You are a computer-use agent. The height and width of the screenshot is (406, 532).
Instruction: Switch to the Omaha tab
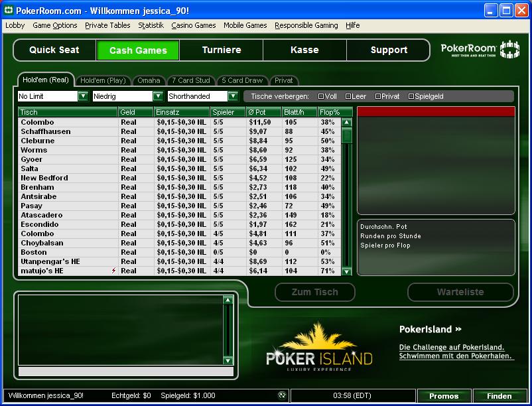coord(149,80)
